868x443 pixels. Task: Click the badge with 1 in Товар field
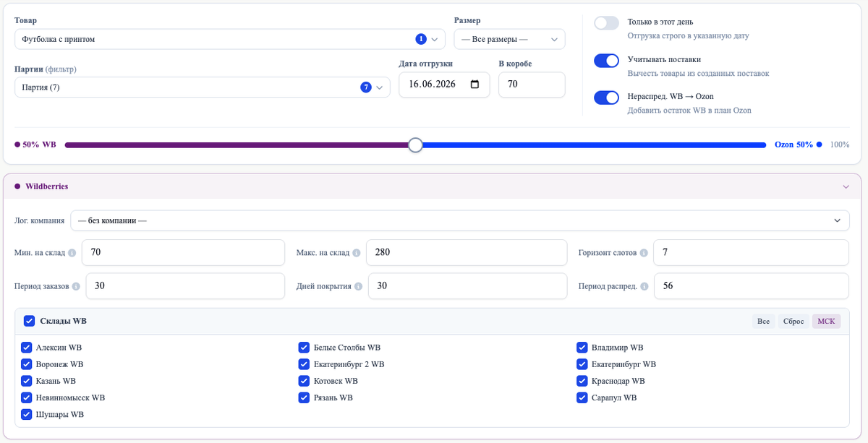tap(421, 39)
